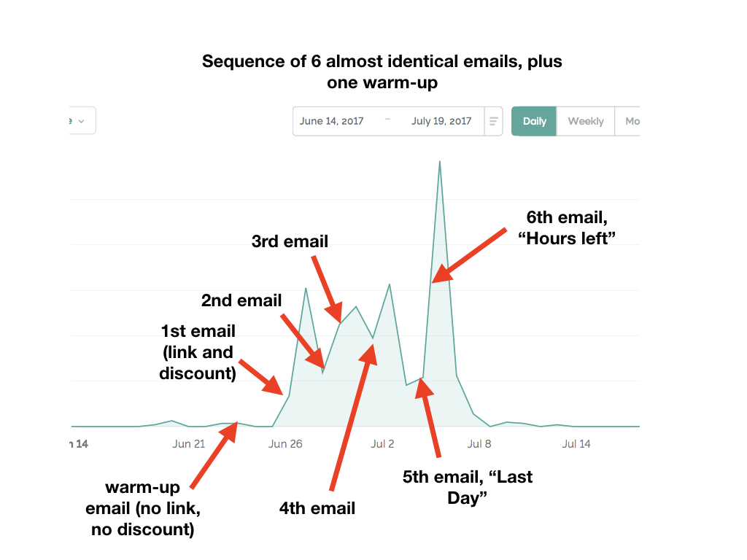The image size is (747, 560).
Task: Click the Jul 14 axis label
Action: point(576,443)
